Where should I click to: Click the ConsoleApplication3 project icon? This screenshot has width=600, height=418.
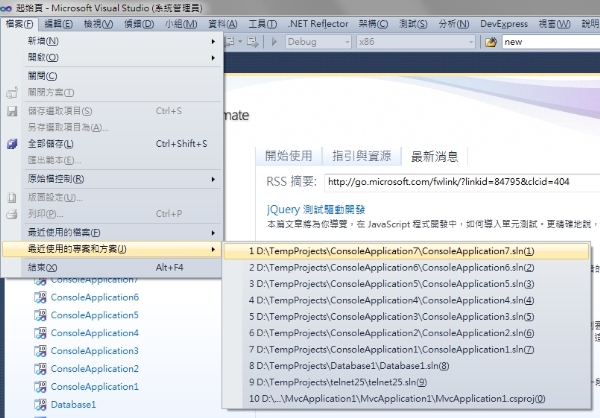pos(41,352)
